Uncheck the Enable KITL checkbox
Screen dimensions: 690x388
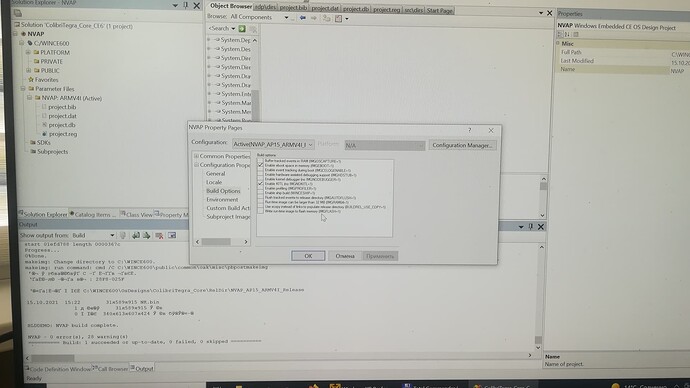[261, 183]
